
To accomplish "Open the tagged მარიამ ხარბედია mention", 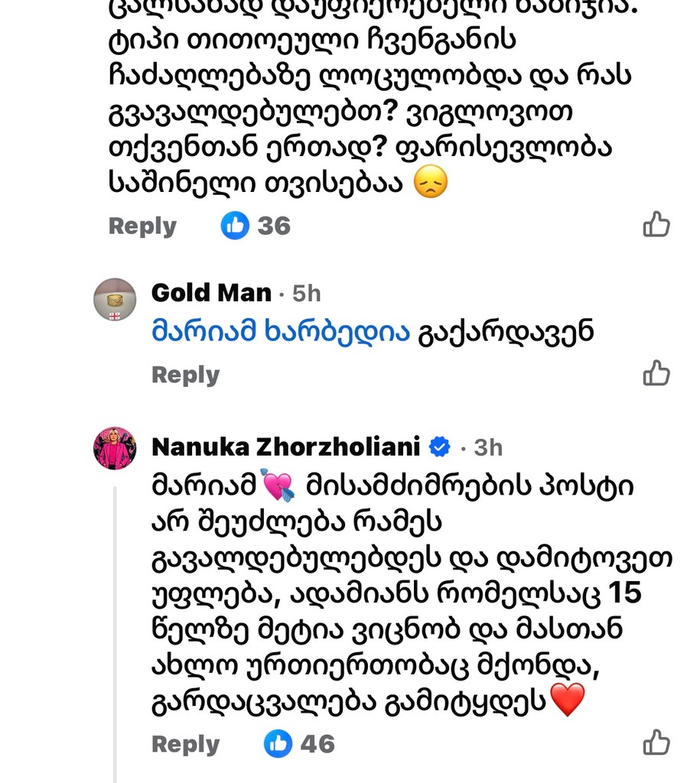I will pos(281,333).
